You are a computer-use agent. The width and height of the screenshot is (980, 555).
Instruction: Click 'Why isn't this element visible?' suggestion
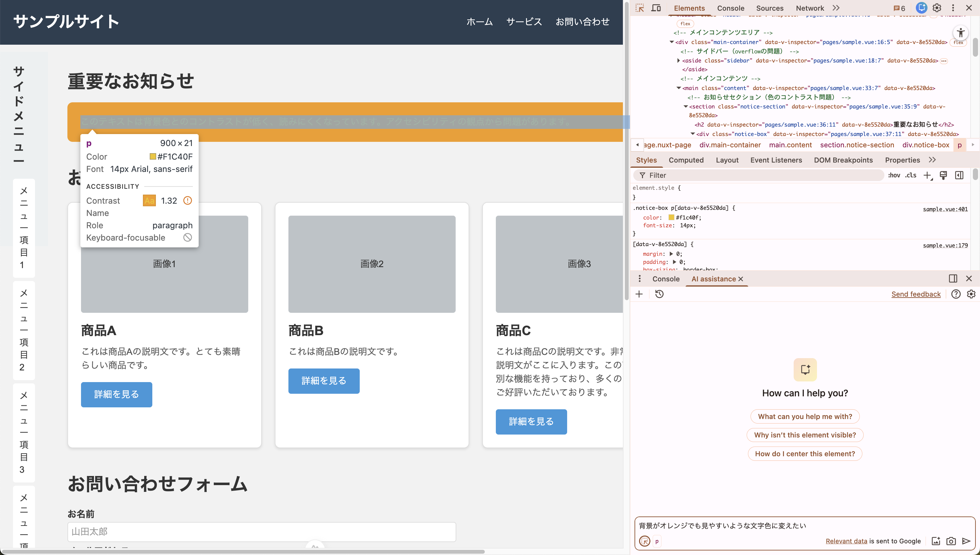point(805,435)
